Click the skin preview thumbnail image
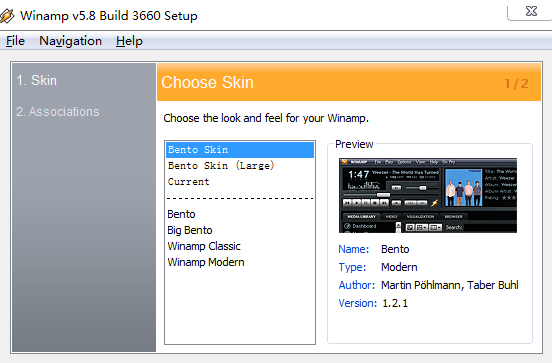 pyautogui.click(x=428, y=195)
